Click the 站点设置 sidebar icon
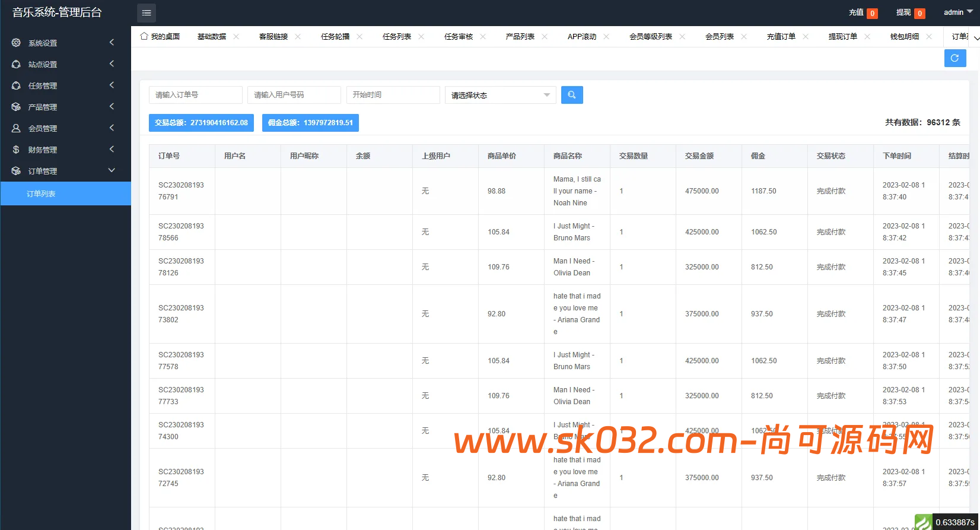Image resolution: width=980 pixels, height=530 pixels. click(16, 64)
